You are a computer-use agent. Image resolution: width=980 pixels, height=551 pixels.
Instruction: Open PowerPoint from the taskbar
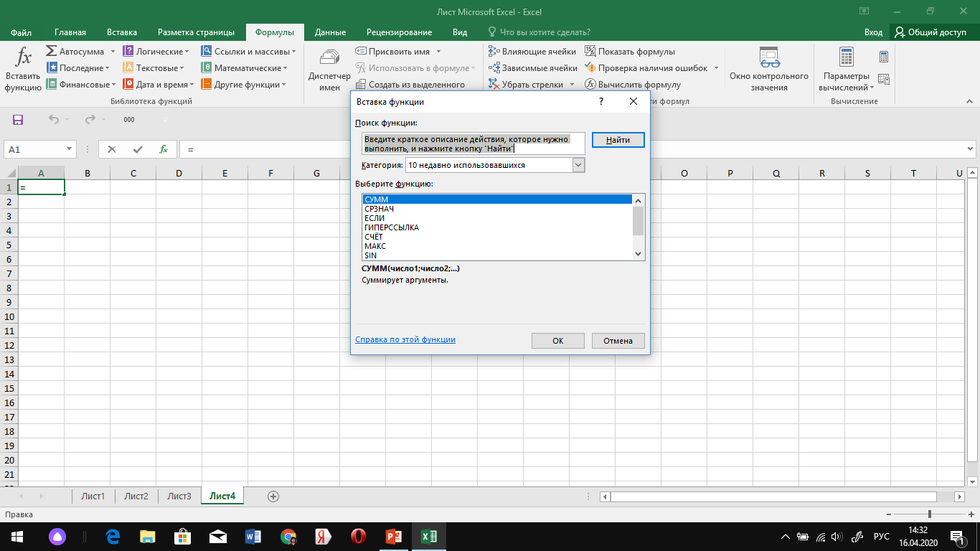[x=393, y=536]
